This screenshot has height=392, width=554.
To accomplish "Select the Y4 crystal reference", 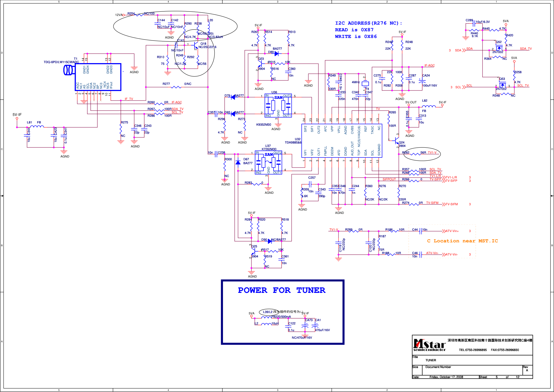I will coord(367,89).
